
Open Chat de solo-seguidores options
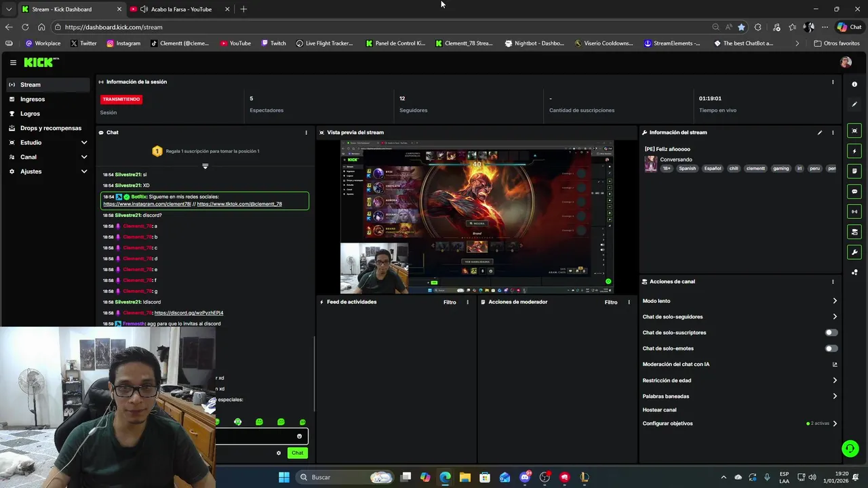coord(739,317)
